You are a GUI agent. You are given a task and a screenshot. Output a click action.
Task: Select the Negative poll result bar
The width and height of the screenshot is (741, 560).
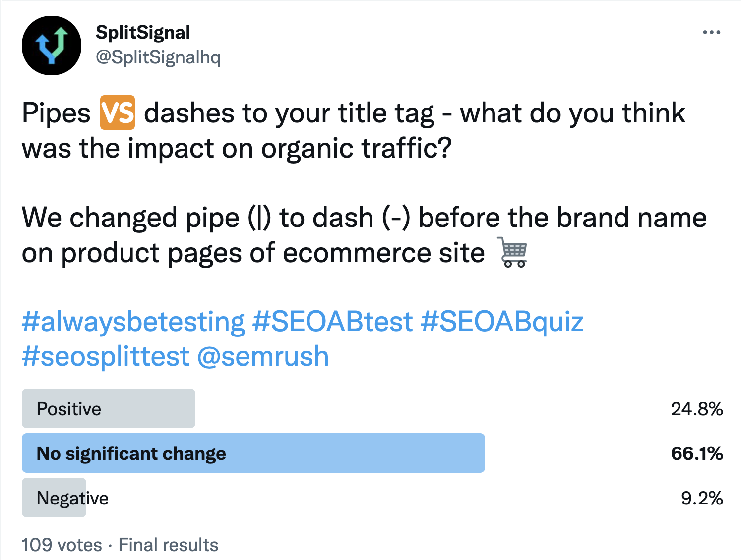[x=54, y=498]
